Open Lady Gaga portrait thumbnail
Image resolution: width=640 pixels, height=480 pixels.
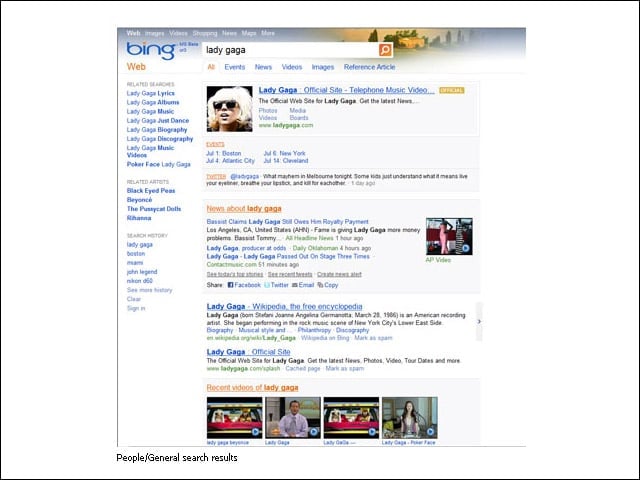click(229, 109)
